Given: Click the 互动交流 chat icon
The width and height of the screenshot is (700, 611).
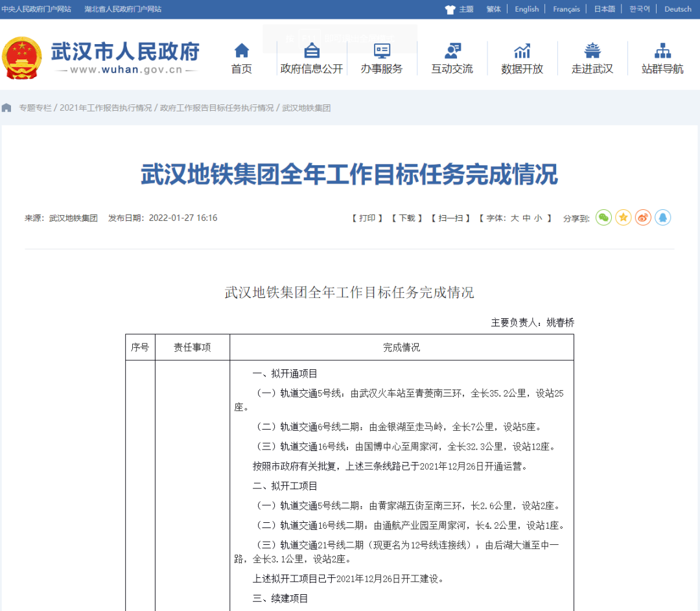Looking at the screenshot, I should pos(452,51).
